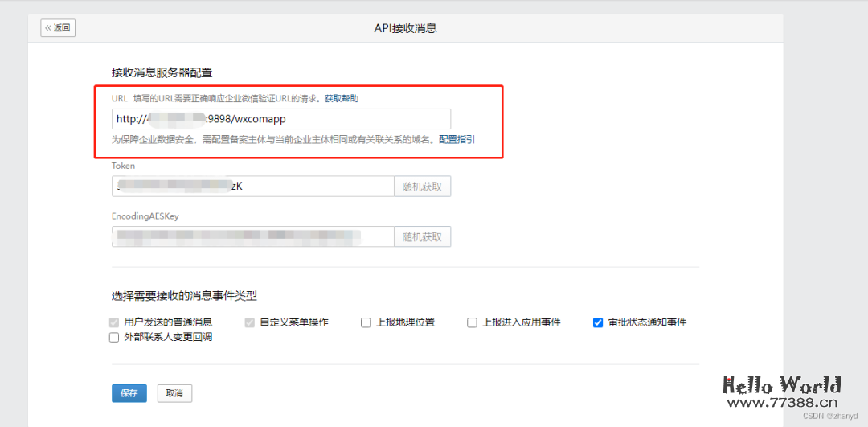
Task: Enable 上报地理位置 checkbox
Action: pyautogui.click(x=366, y=322)
